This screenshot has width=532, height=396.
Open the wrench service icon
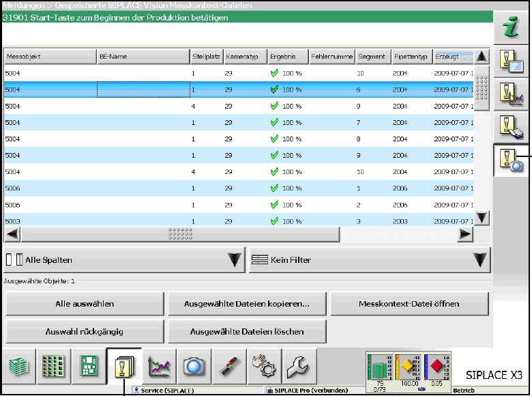(x=299, y=366)
